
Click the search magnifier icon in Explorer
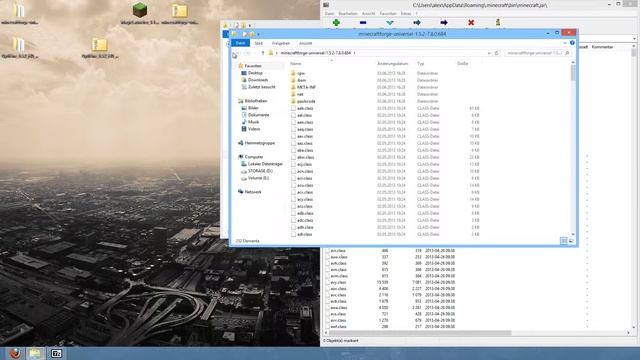[567, 53]
